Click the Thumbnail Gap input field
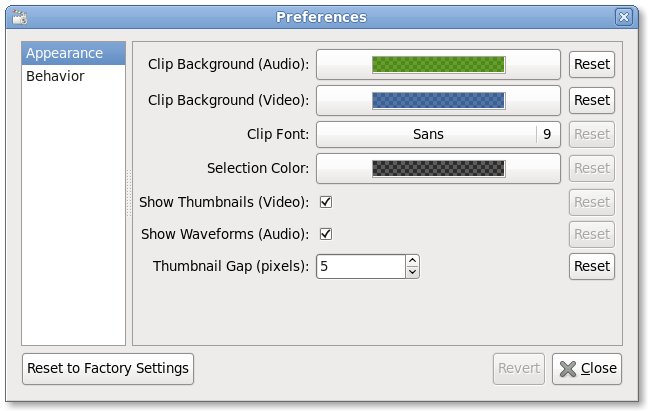 (x=360, y=266)
